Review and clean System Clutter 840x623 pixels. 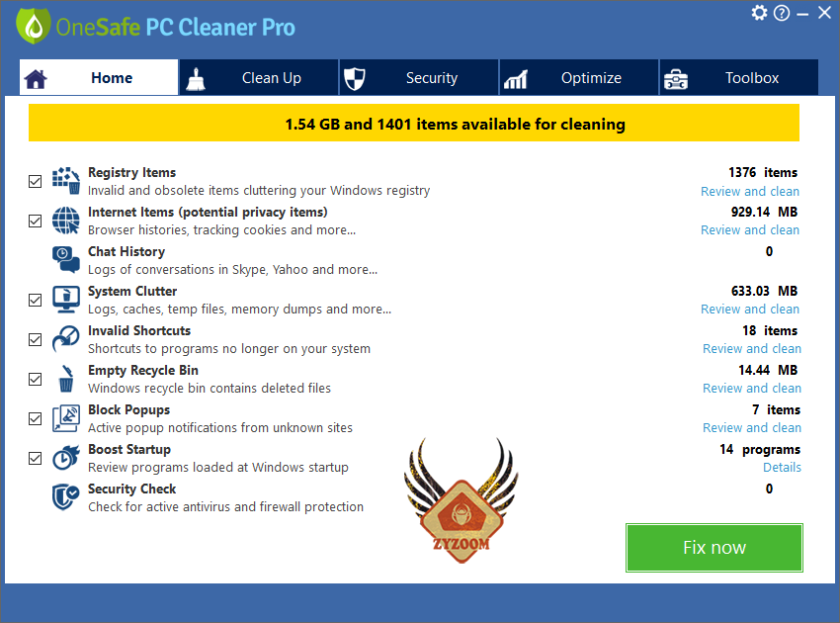(750, 310)
